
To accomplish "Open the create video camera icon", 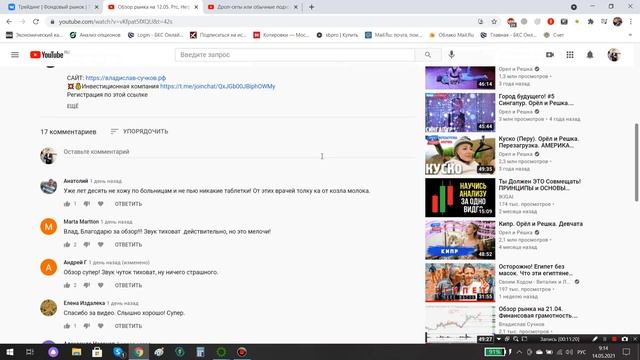I will coord(550,55).
